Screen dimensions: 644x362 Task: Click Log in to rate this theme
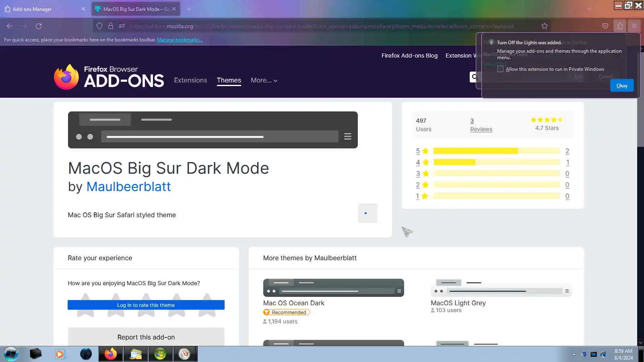(146, 305)
